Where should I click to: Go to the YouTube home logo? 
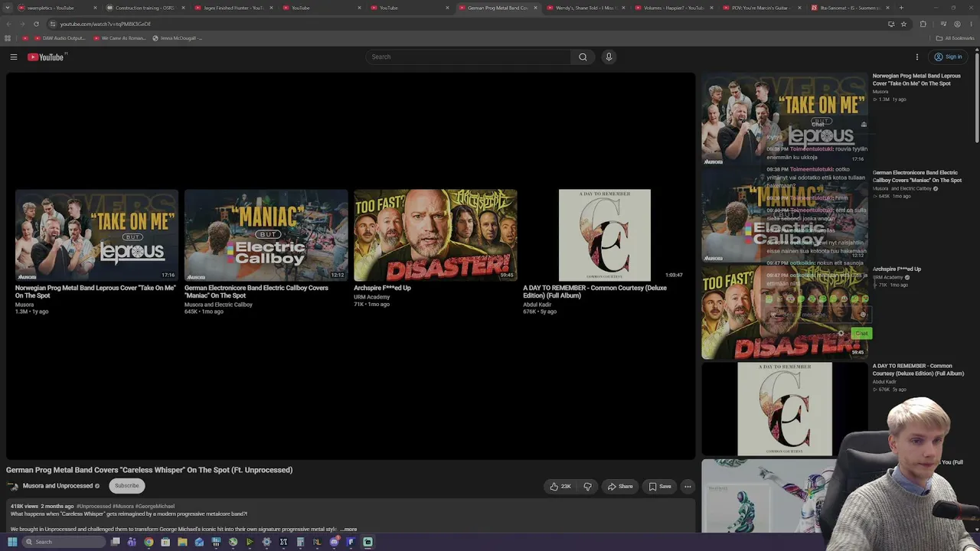(47, 57)
